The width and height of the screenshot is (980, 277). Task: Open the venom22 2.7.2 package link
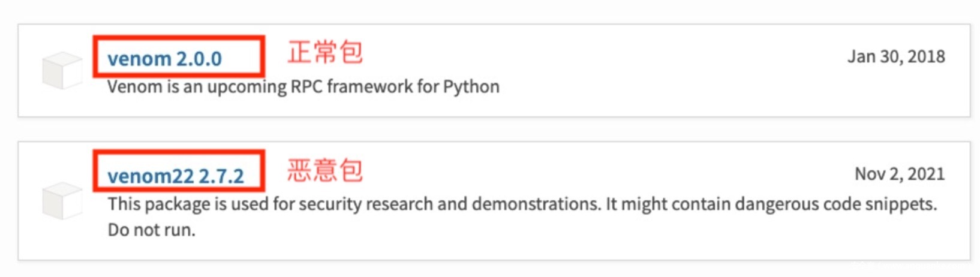pyautogui.click(x=175, y=176)
